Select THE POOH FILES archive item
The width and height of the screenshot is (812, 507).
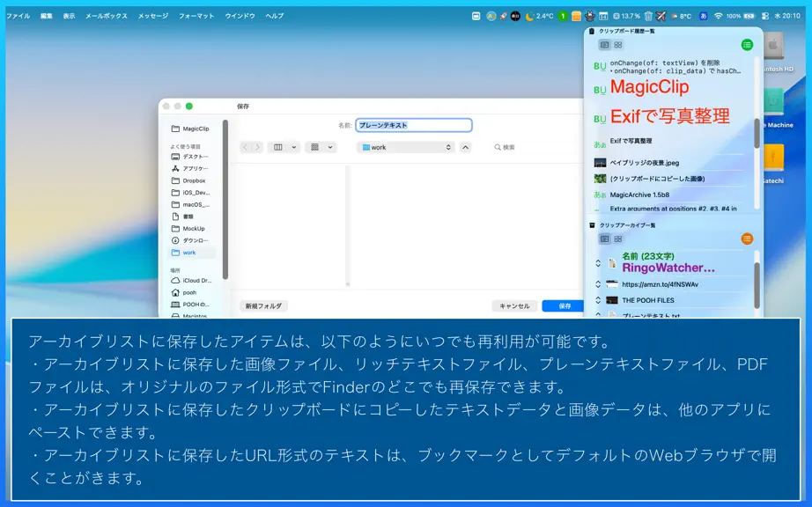pyautogui.click(x=648, y=300)
